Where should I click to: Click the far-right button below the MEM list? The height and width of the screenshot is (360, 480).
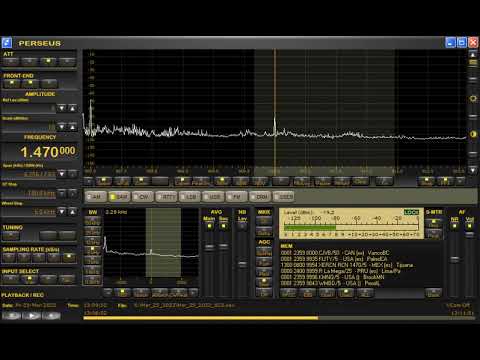coord(434,293)
